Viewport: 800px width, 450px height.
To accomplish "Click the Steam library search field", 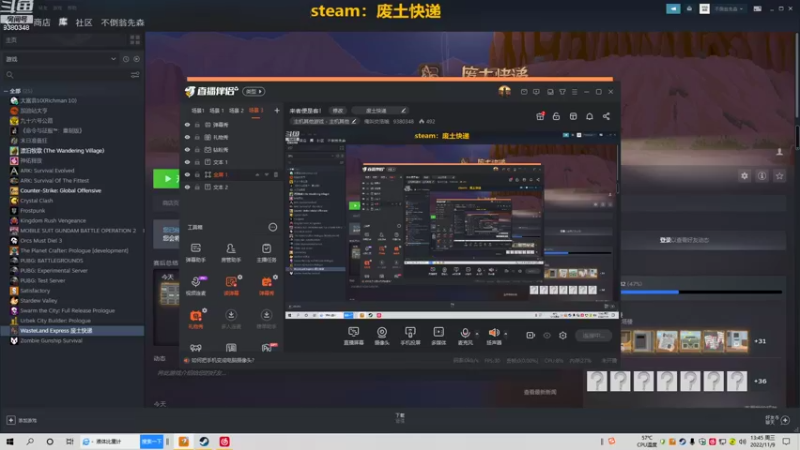I will pos(66,75).
